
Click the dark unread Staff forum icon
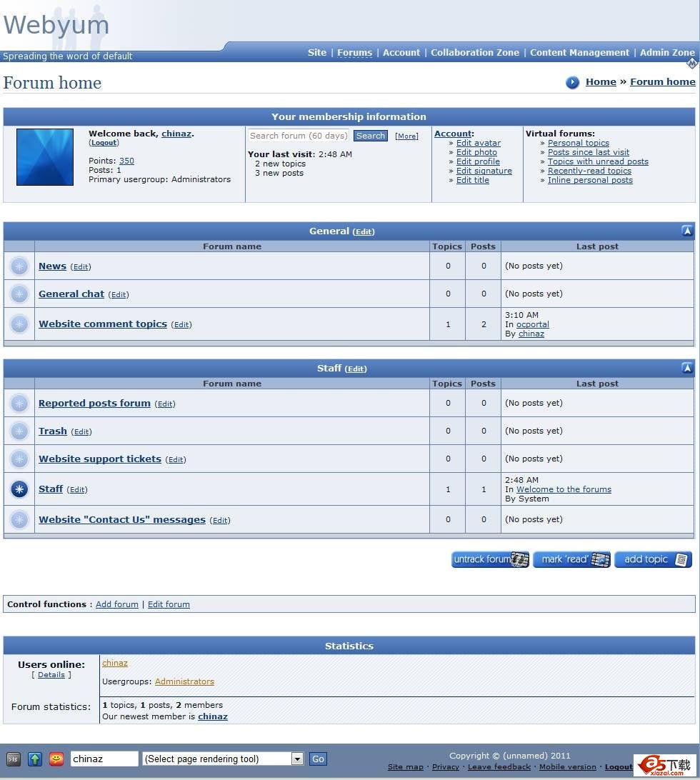tap(19, 489)
